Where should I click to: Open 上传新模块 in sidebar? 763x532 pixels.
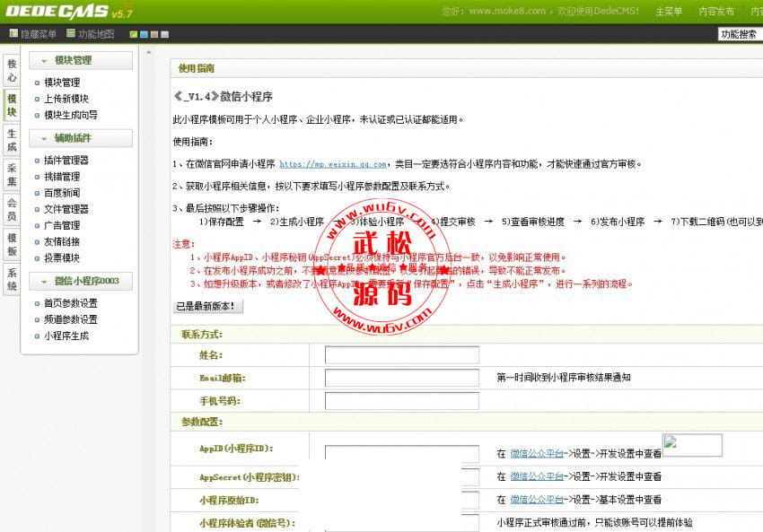coord(66,99)
